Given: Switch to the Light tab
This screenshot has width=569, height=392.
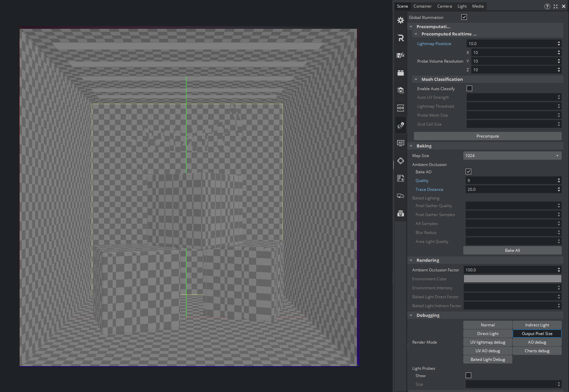Looking at the screenshot, I should pos(462,6).
